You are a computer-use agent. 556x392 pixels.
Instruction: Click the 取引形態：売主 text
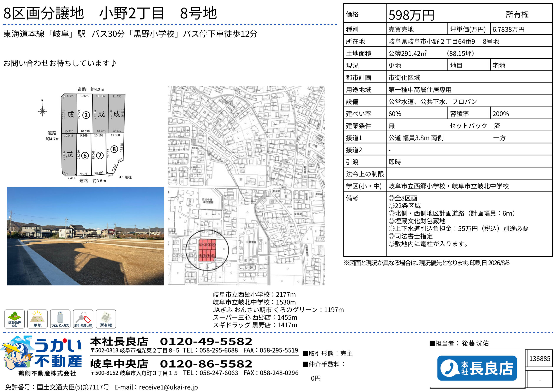tap(327, 354)
